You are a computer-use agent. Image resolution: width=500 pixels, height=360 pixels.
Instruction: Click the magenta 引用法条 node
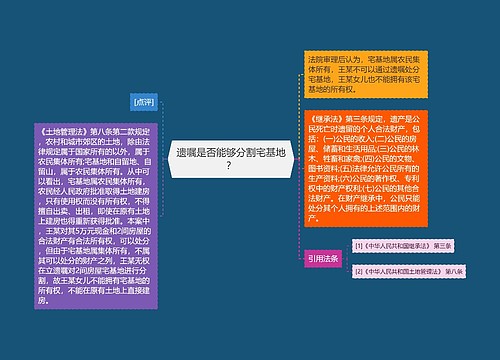click(323, 258)
